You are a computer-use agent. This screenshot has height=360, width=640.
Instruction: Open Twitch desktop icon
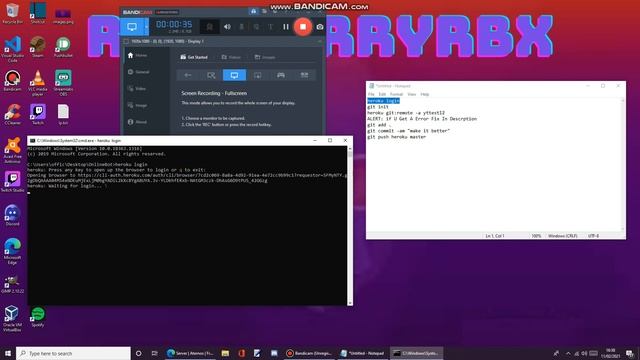(x=38, y=114)
